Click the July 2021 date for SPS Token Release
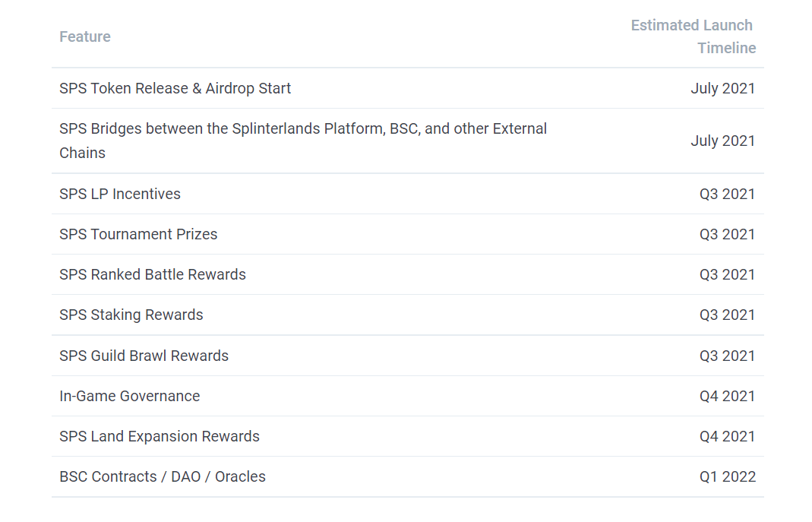The height and width of the screenshot is (522, 812). [x=723, y=88]
